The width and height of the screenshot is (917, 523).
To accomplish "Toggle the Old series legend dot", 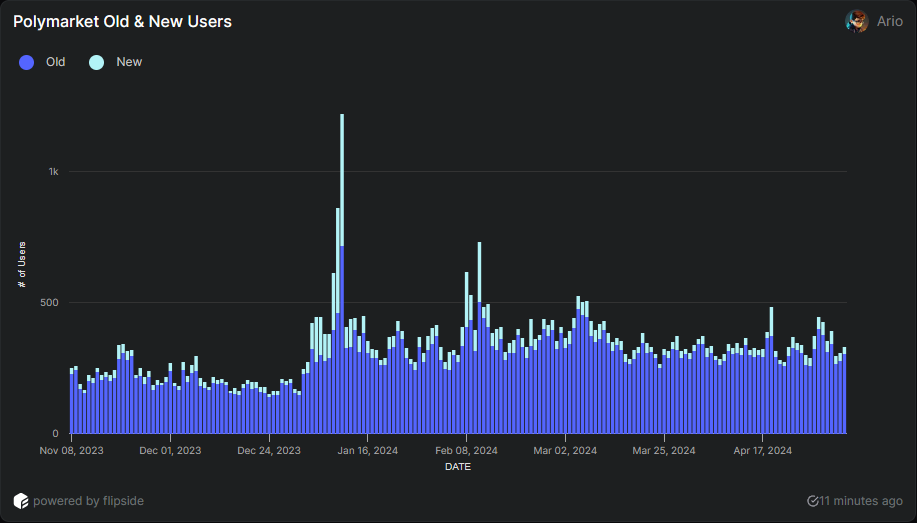I will (x=26, y=62).
